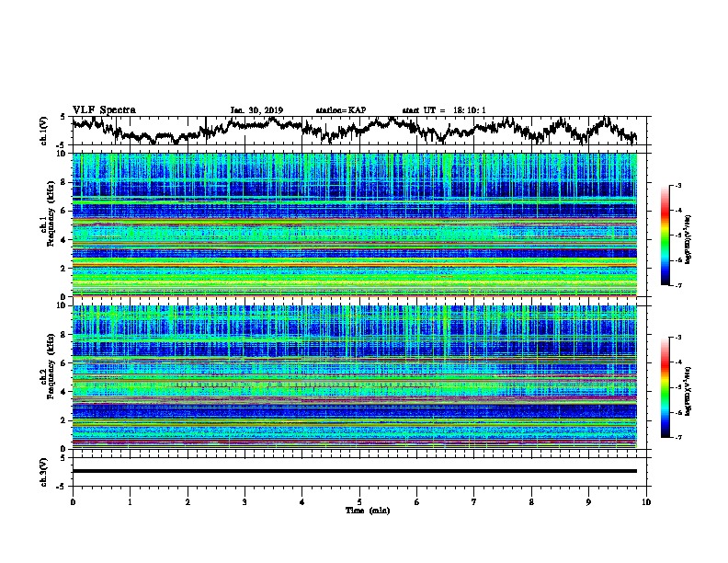The width and height of the screenshot is (728, 563).
Task: Click the '-3' label on ch.2 colorbar
Action: pos(677,338)
